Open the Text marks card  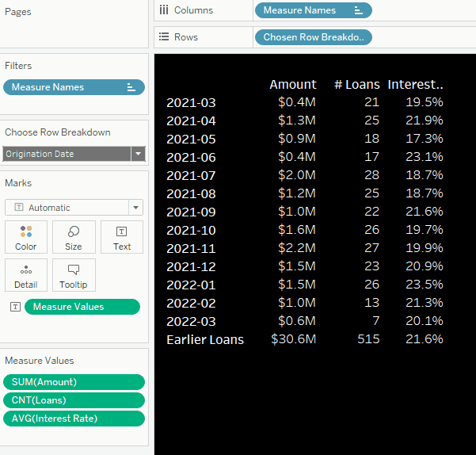(122, 237)
